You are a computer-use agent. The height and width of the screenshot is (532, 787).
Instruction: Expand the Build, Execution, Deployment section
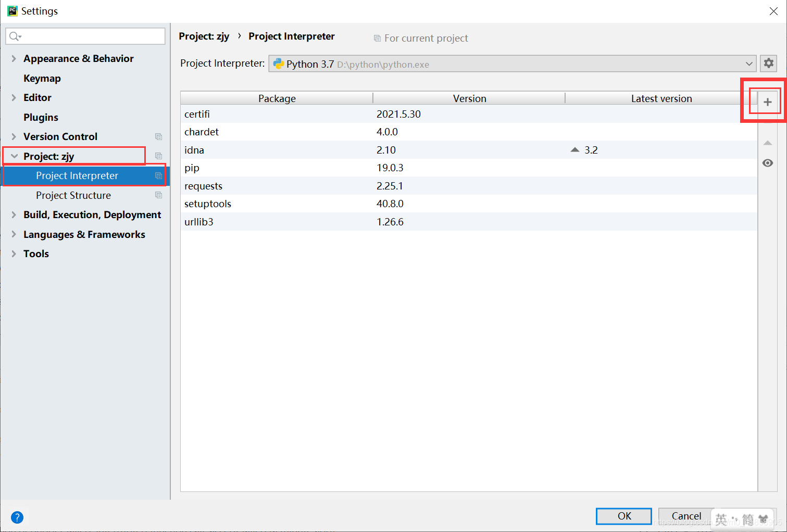click(14, 214)
